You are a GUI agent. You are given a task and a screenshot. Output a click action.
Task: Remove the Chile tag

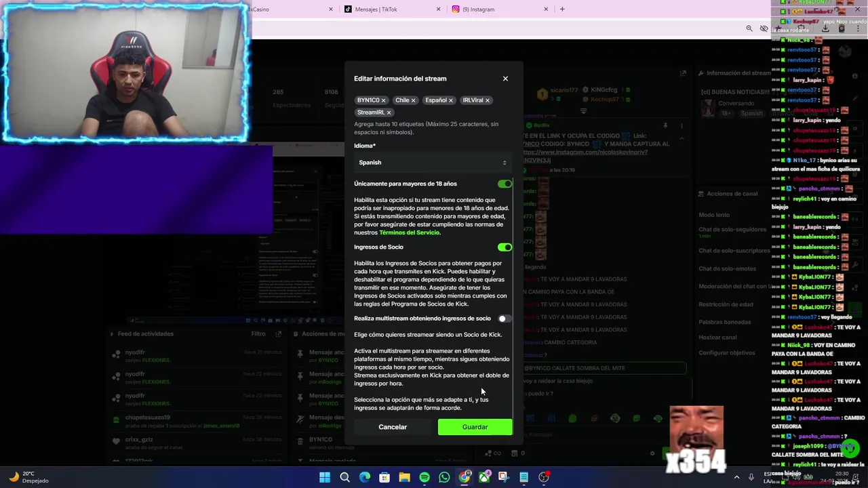click(413, 100)
